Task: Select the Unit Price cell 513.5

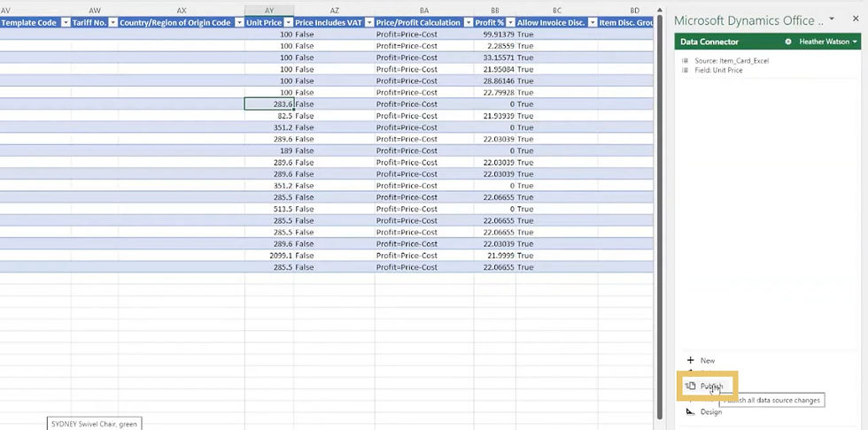Action: coord(269,209)
